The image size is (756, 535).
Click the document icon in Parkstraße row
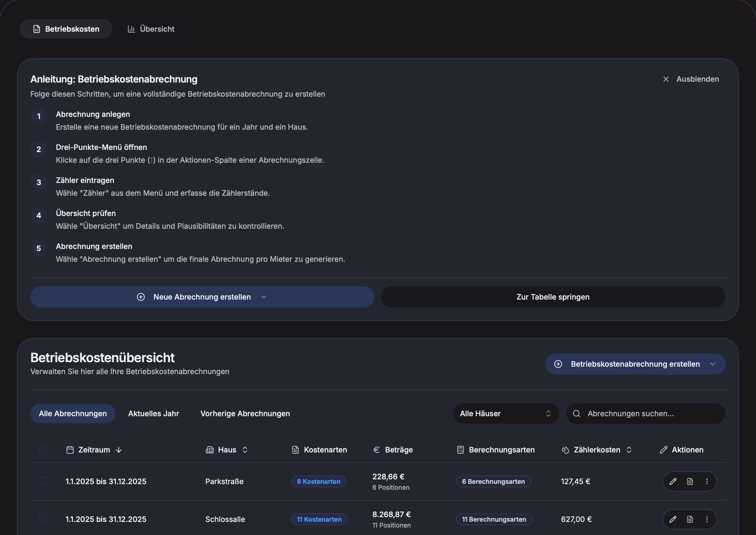pos(690,481)
